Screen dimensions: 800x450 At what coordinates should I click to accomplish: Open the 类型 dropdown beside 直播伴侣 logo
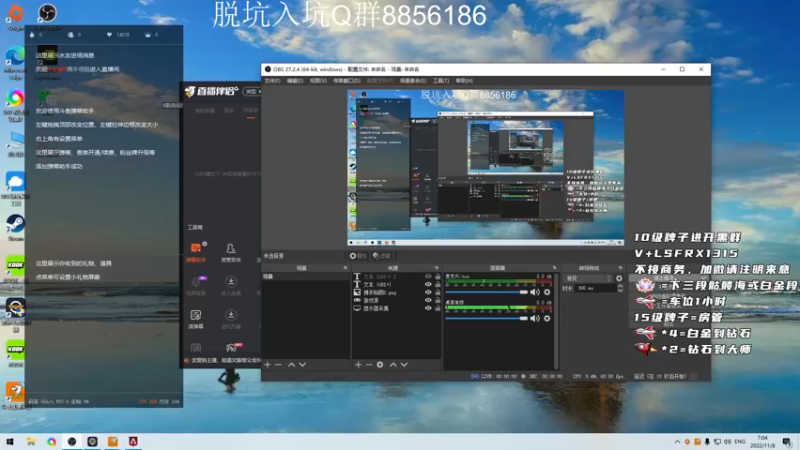click(x=253, y=91)
